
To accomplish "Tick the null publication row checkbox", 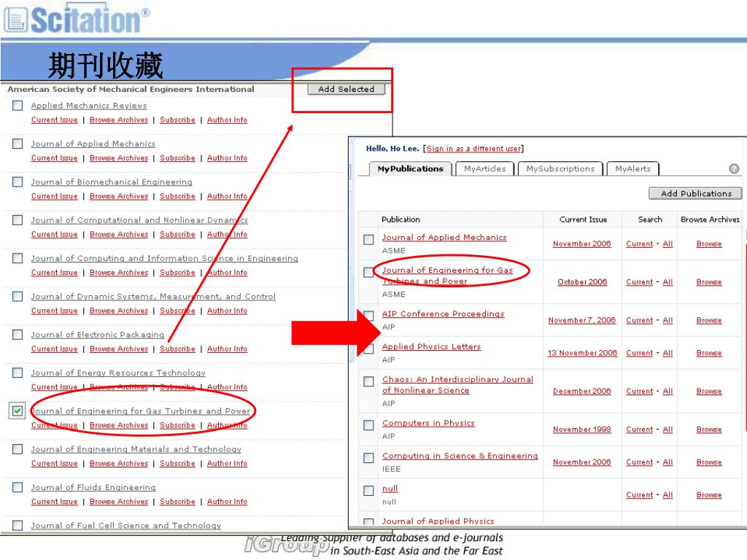I will (368, 491).
